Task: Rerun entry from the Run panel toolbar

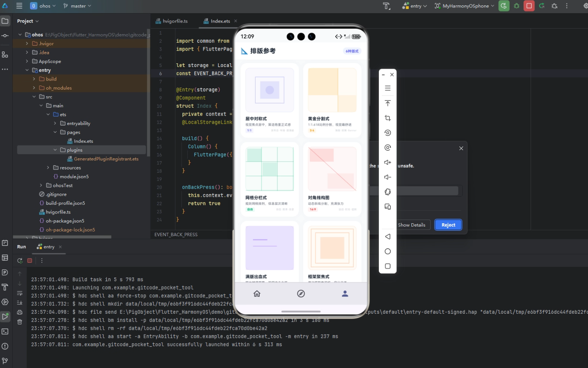Action: [x=20, y=260]
